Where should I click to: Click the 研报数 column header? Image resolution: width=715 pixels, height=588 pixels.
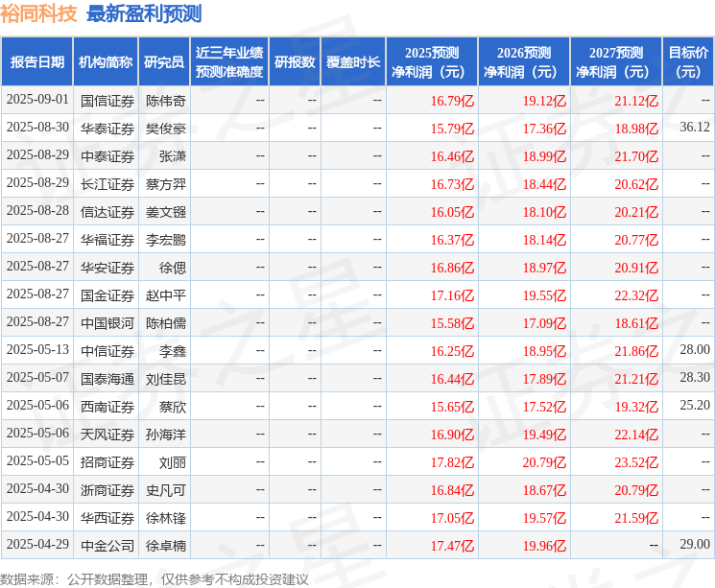295,62
